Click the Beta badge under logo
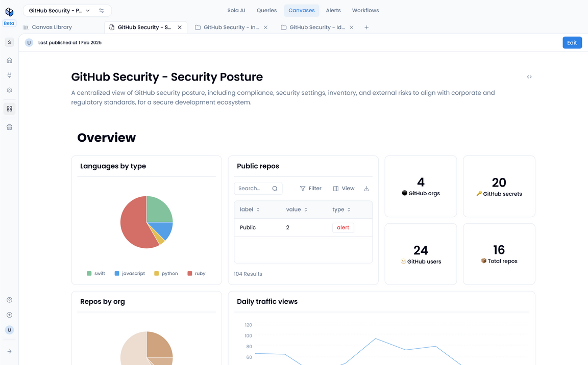Image resolution: width=588 pixels, height=365 pixels. pos(9,23)
